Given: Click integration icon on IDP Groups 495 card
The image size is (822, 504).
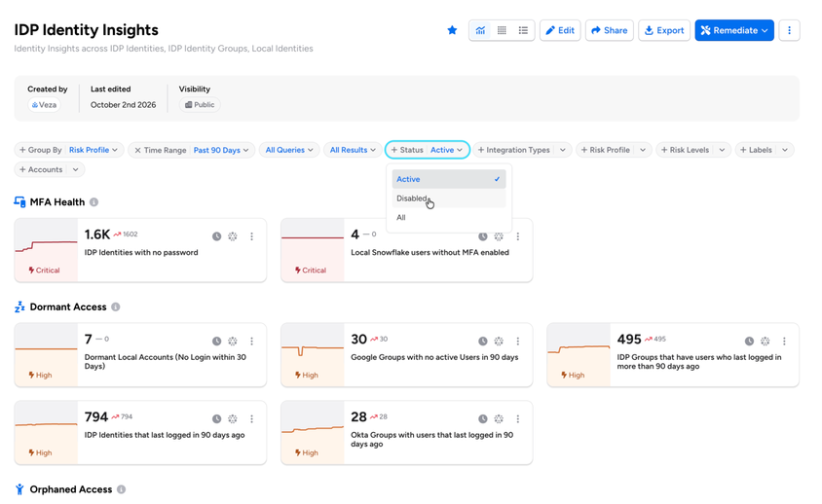Looking at the screenshot, I should tap(766, 342).
